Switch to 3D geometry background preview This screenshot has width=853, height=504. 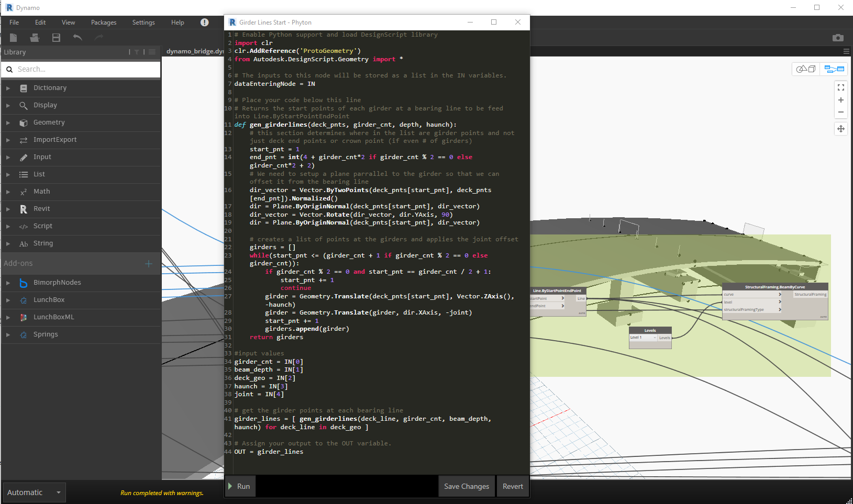click(x=806, y=69)
